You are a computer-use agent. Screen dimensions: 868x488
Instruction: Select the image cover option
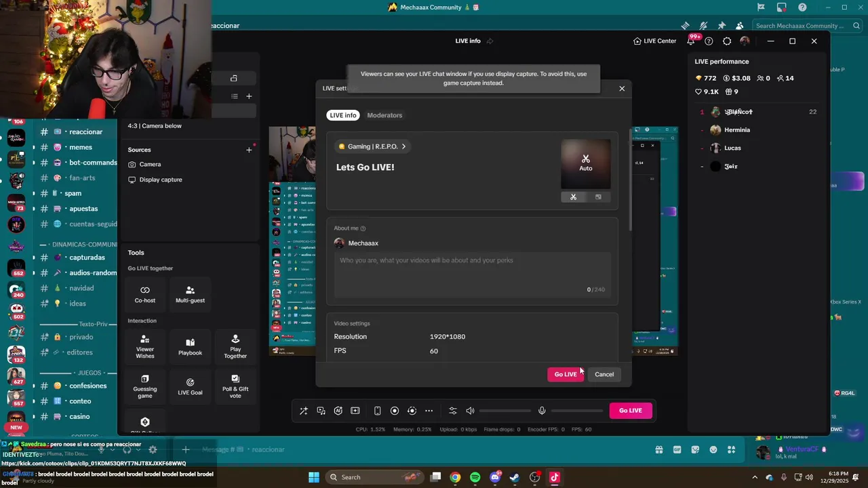(598, 197)
